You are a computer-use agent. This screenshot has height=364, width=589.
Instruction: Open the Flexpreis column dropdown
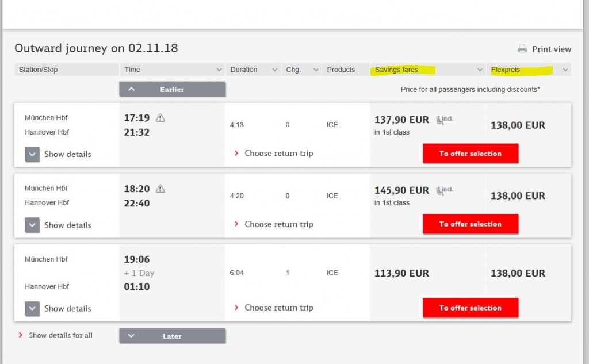(x=565, y=70)
